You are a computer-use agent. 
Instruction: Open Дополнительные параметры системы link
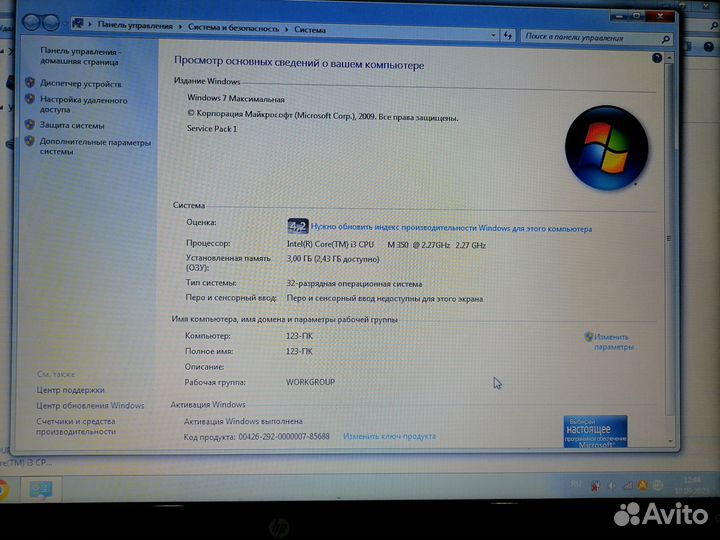pos(95,146)
